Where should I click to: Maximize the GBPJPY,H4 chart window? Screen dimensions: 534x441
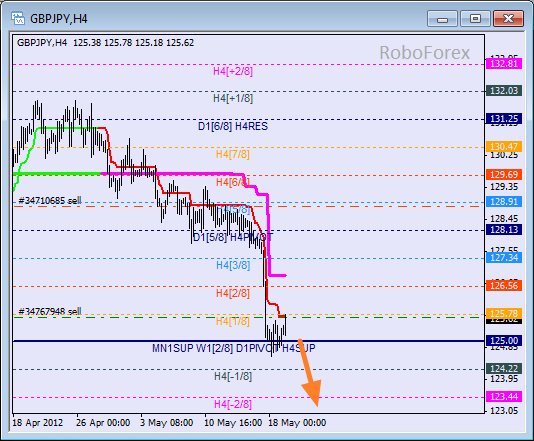(475, 18)
